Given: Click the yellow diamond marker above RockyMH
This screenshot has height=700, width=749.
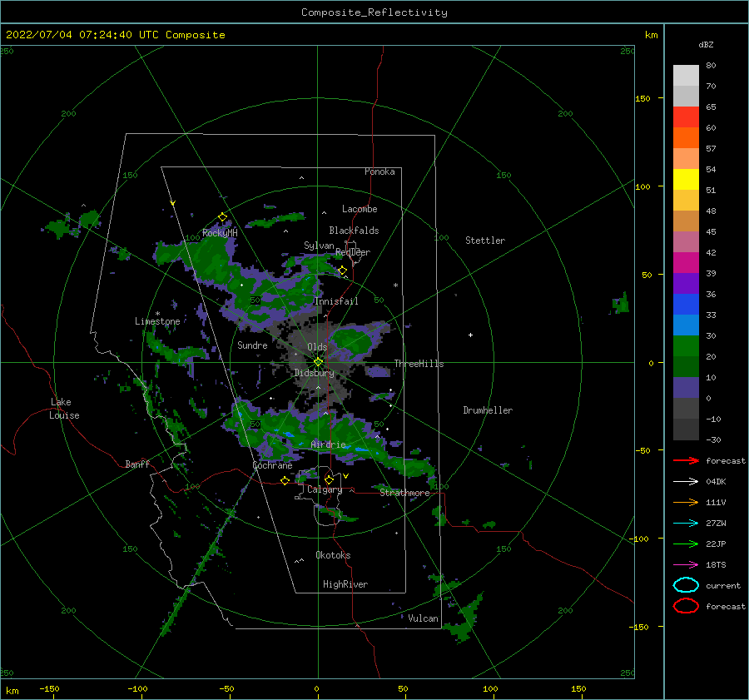Looking at the screenshot, I should (x=222, y=217).
